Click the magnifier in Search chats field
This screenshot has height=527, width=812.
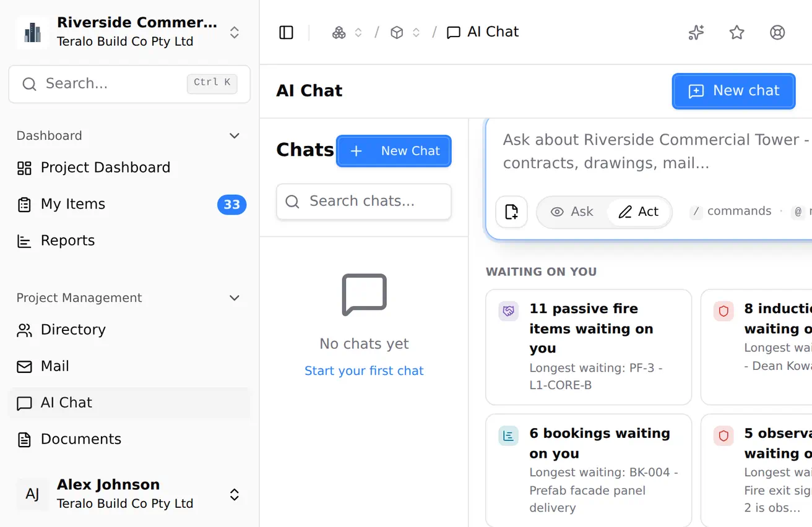(293, 202)
